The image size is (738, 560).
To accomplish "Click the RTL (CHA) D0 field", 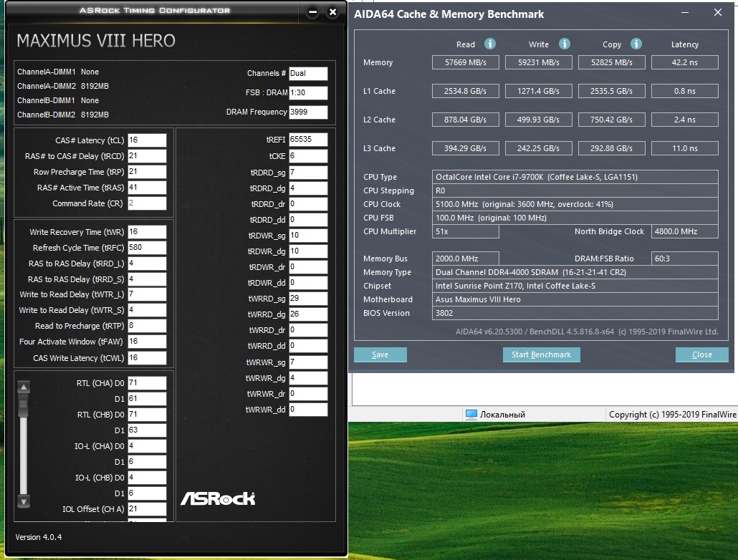I will click(147, 383).
